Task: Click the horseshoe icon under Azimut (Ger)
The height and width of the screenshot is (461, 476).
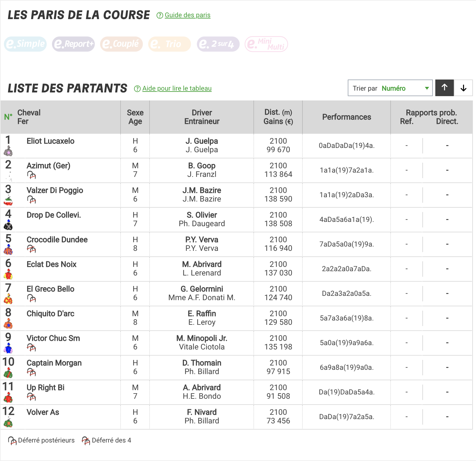Action: (31, 175)
